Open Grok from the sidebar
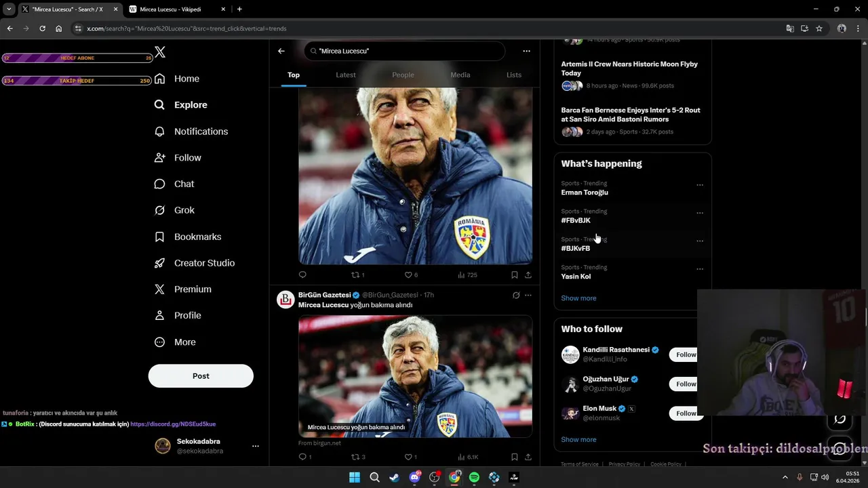Screen dimensions: 868x488 tap(174, 210)
